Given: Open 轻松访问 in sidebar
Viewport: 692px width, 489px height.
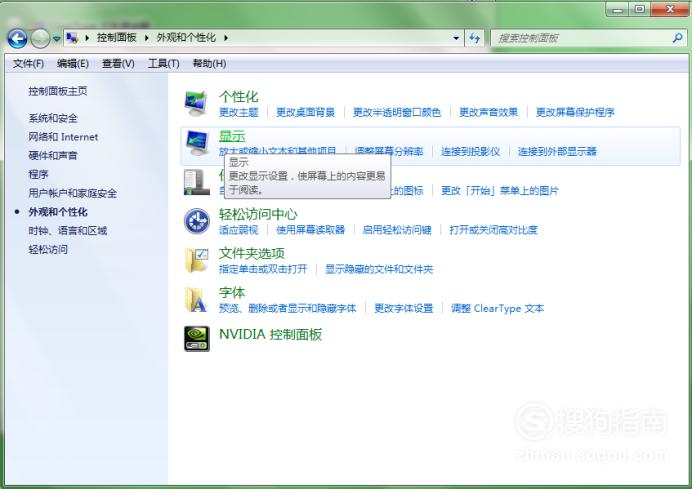Looking at the screenshot, I should click(48, 250).
